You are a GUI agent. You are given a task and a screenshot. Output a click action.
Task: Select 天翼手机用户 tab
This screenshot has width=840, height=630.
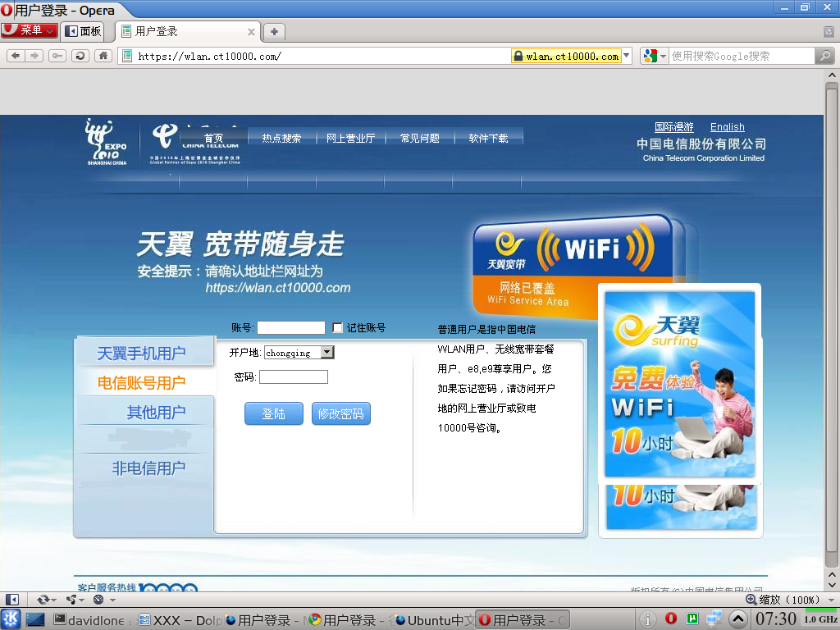pos(141,353)
